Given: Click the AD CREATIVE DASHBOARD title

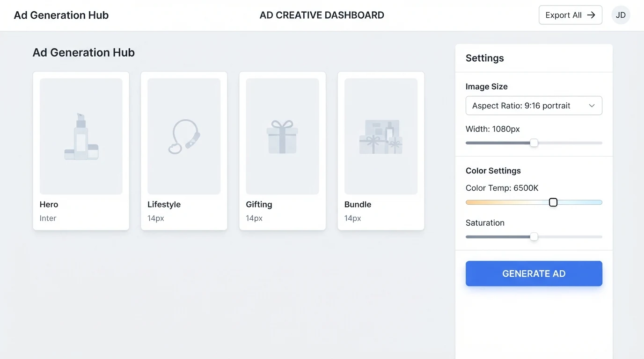Looking at the screenshot, I should coord(322,15).
